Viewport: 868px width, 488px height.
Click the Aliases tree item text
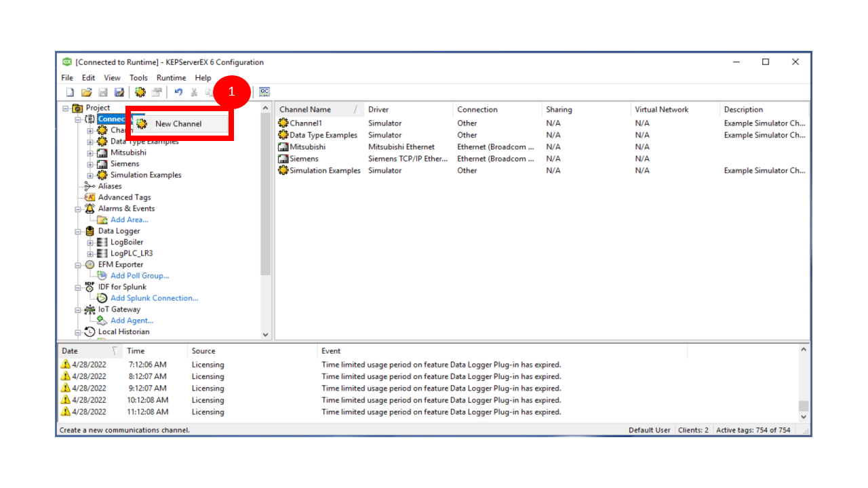click(x=110, y=186)
